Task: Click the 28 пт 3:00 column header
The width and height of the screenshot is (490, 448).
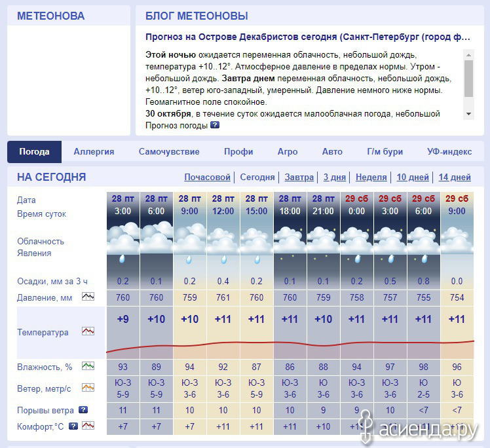Action: 122,204
